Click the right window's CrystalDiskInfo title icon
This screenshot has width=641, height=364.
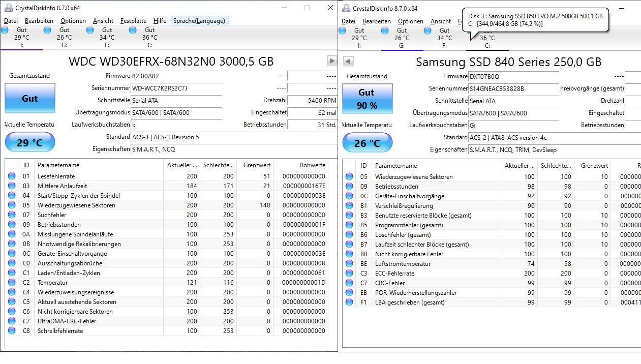(x=346, y=9)
